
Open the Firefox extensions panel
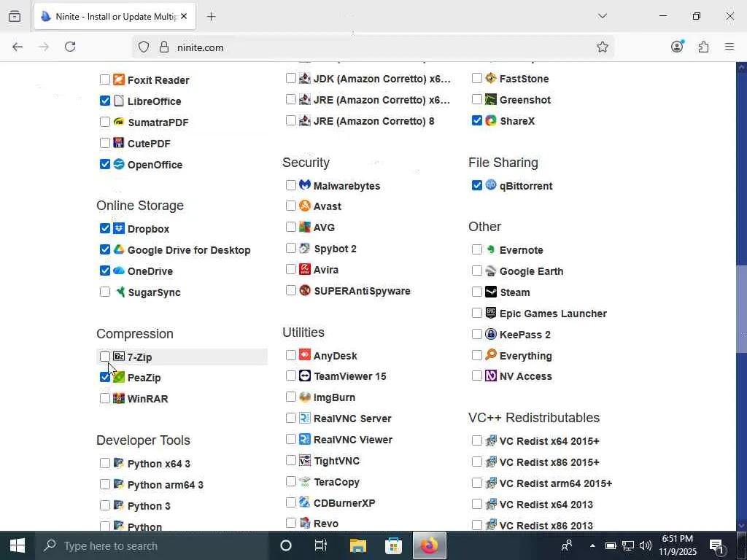(x=703, y=47)
